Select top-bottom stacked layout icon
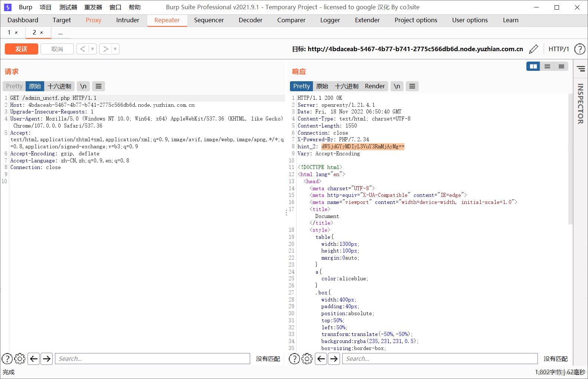The width and height of the screenshot is (588, 379). [547, 66]
